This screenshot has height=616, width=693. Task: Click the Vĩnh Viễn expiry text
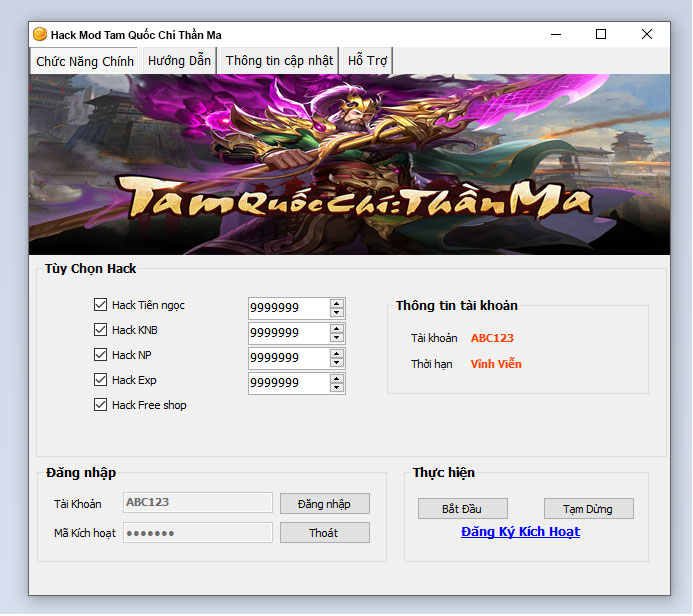point(496,364)
